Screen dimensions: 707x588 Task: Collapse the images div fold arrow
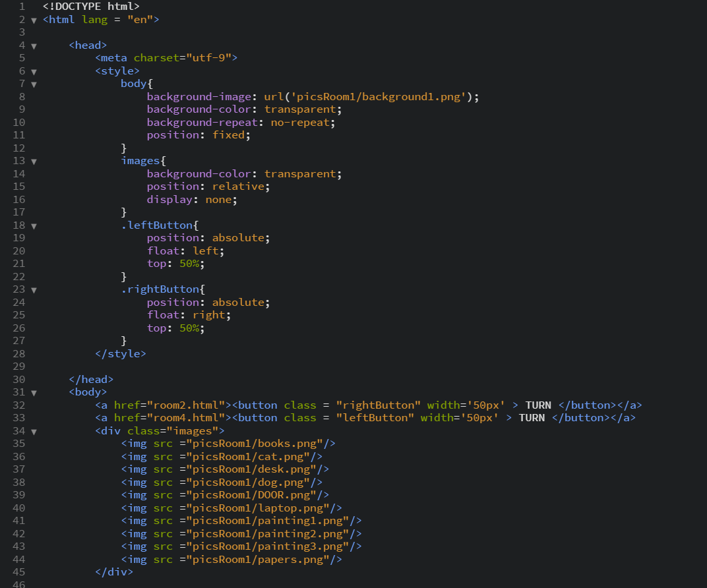tap(34, 430)
